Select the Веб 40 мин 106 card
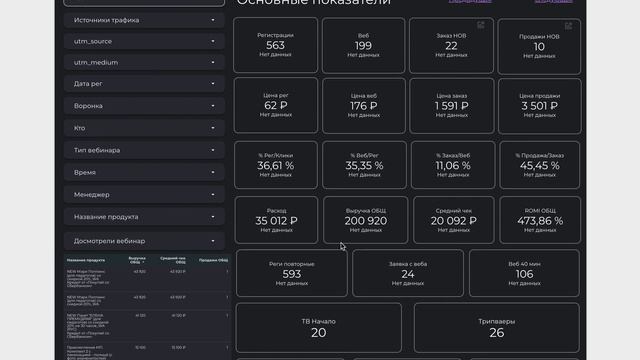 [x=524, y=273]
